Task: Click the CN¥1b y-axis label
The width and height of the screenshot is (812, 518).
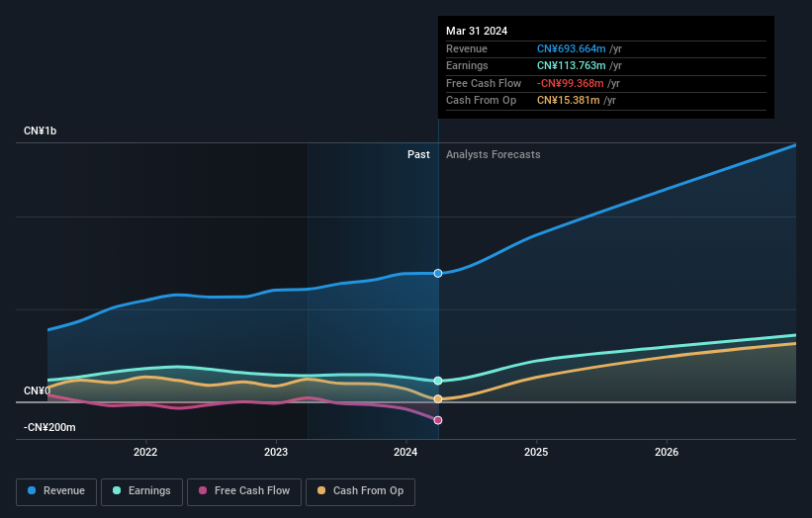Action: coord(40,130)
